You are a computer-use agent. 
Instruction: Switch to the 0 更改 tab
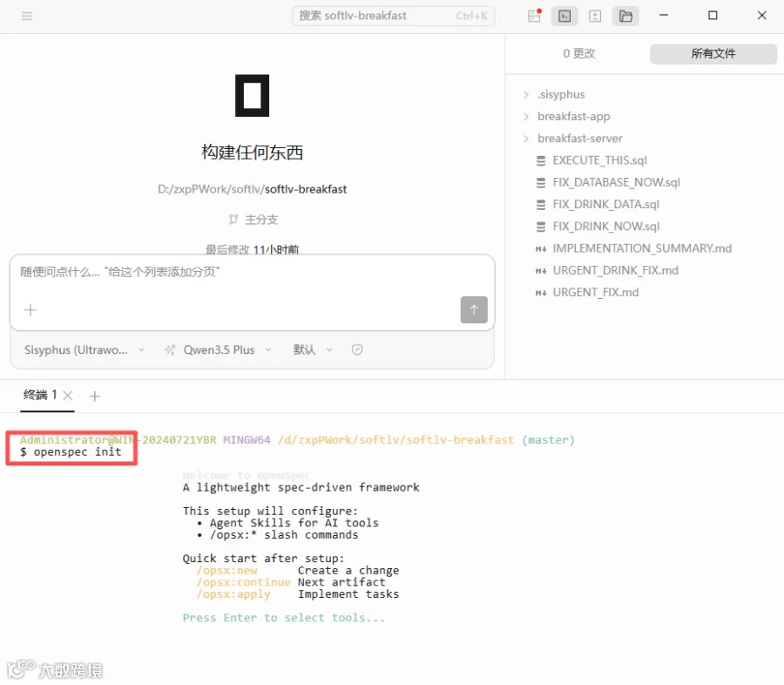pos(579,53)
